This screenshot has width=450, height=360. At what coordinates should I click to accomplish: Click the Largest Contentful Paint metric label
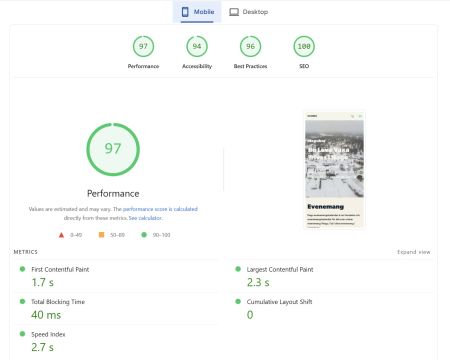[x=280, y=269]
